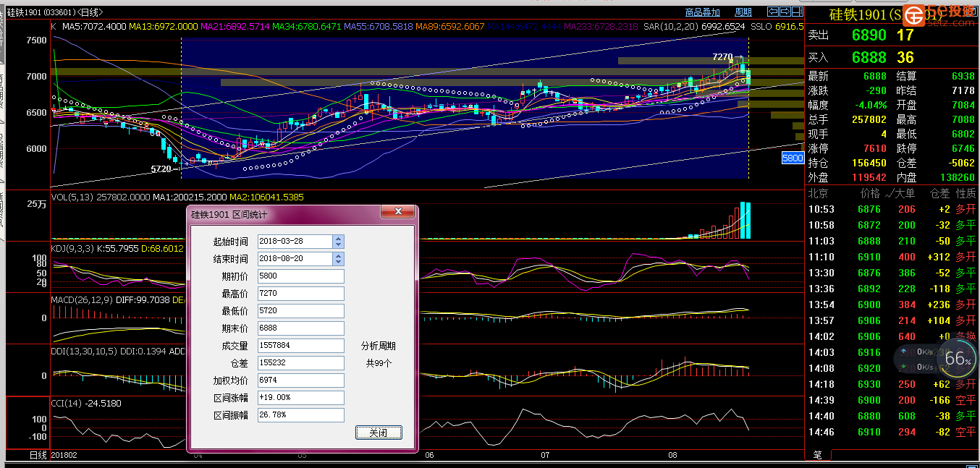Click the 仓差 field showing 155232

301,363
